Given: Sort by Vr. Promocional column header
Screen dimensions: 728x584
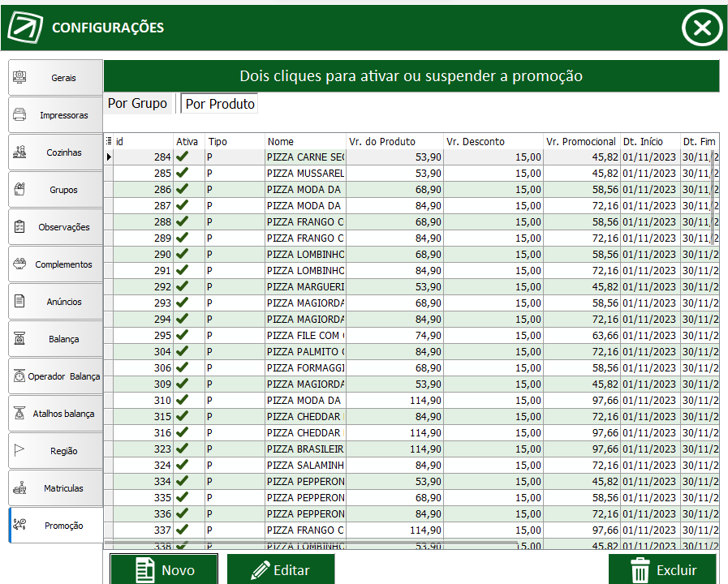Looking at the screenshot, I should tap(582, 141).
